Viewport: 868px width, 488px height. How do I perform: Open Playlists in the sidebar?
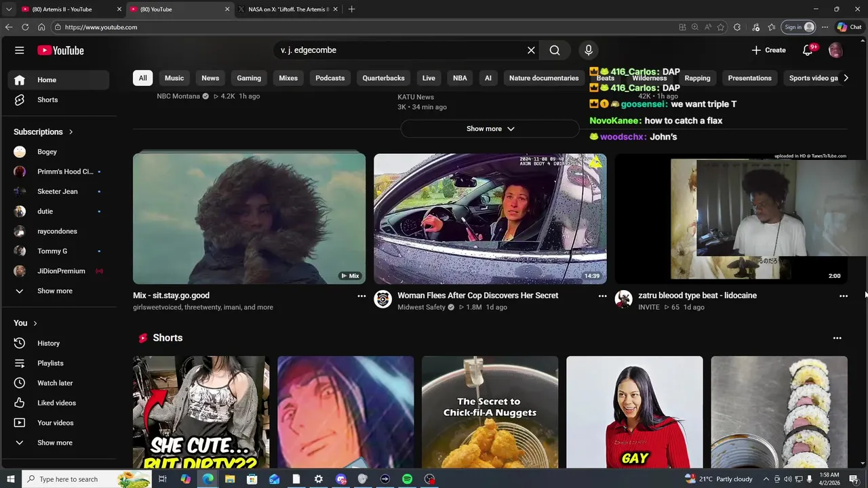click(x=58, y=363)
